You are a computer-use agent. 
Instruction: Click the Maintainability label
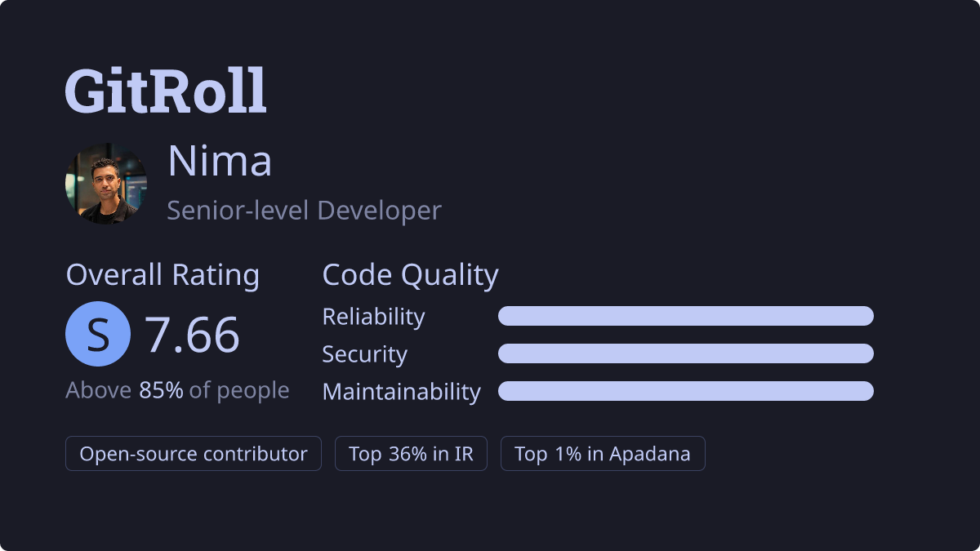tap(401, 392)
